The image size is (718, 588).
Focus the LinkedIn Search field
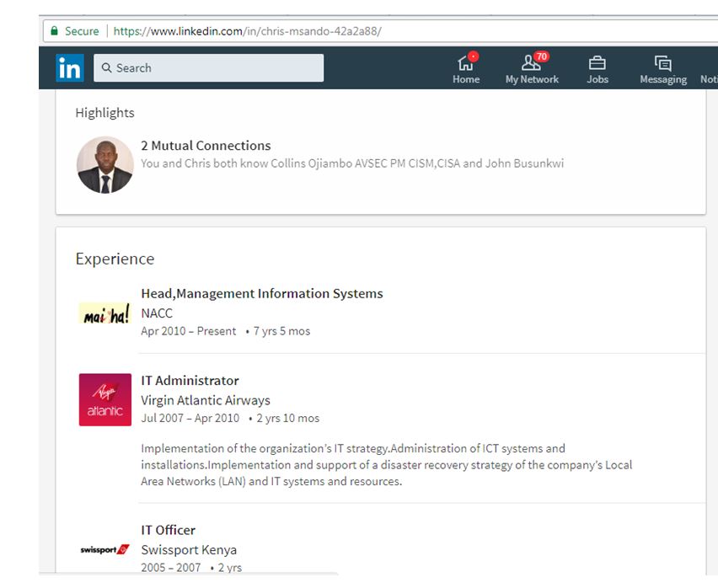point(208,67)
